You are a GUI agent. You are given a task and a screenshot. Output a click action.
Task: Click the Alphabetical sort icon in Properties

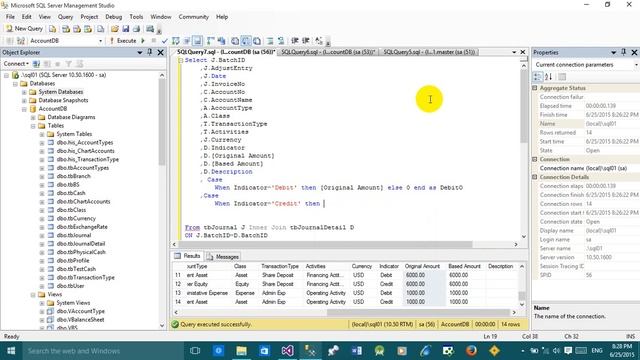549,77
